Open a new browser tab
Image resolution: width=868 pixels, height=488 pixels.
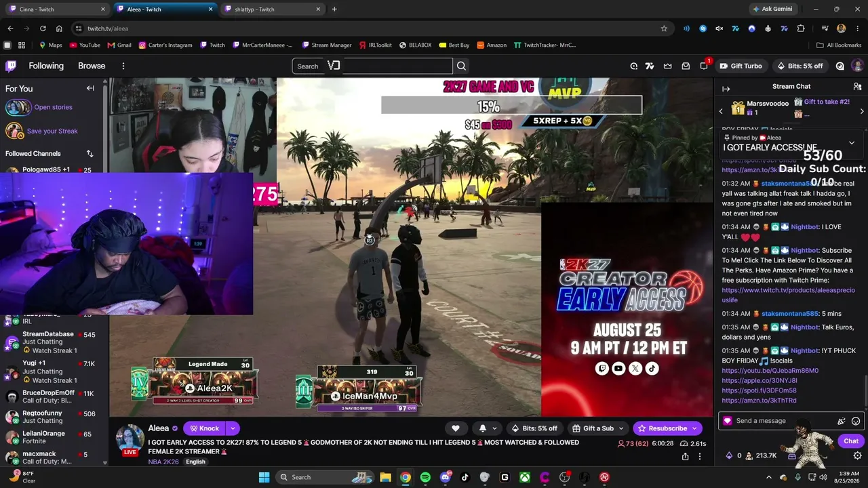click(334, 9)
